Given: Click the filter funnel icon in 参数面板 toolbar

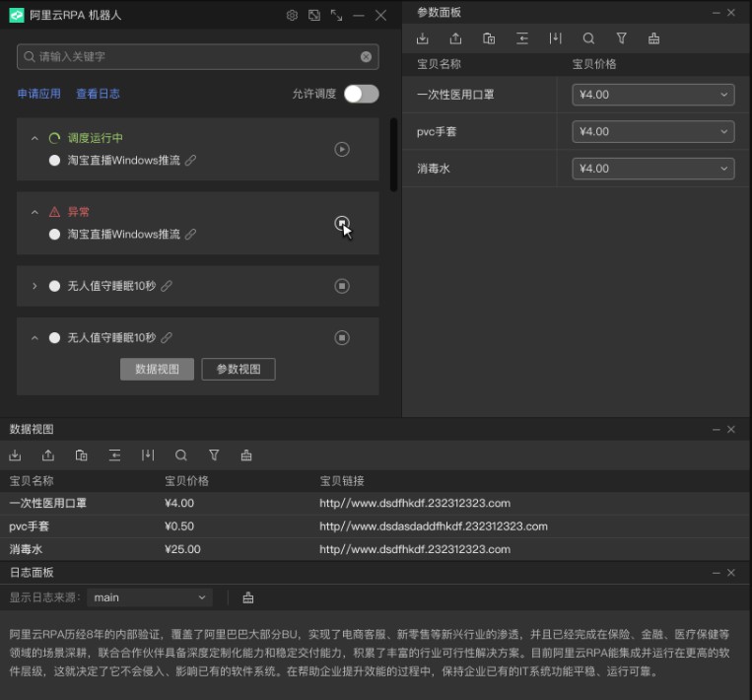Looking at the screenshot, I should tap(622, 38).
